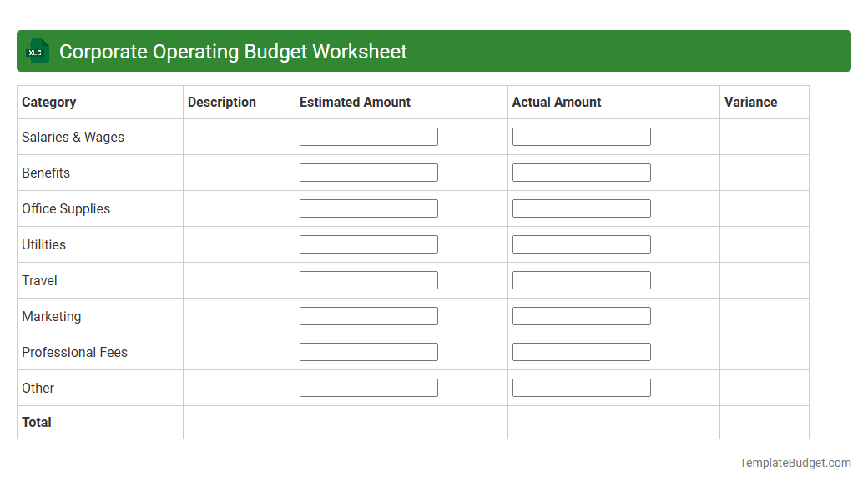The height and width of the screenshot is (487, 868).
Task: Click the Benefits actual amount box
Action: coord(581,172)
